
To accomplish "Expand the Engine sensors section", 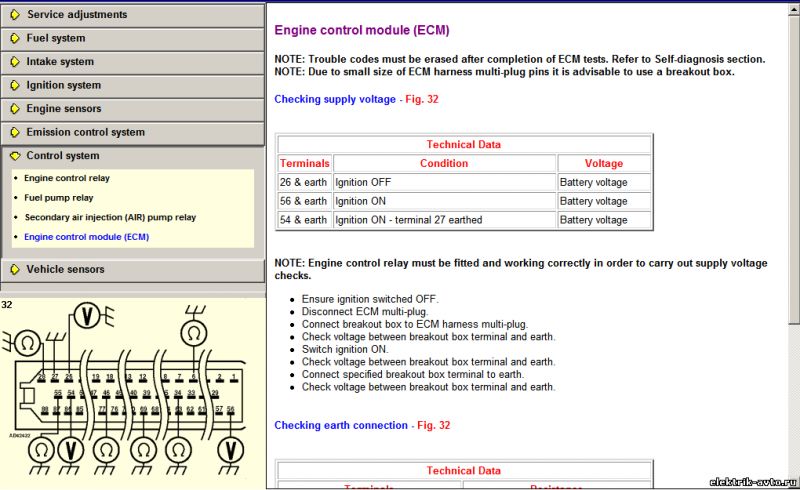I will pos(133,109).
